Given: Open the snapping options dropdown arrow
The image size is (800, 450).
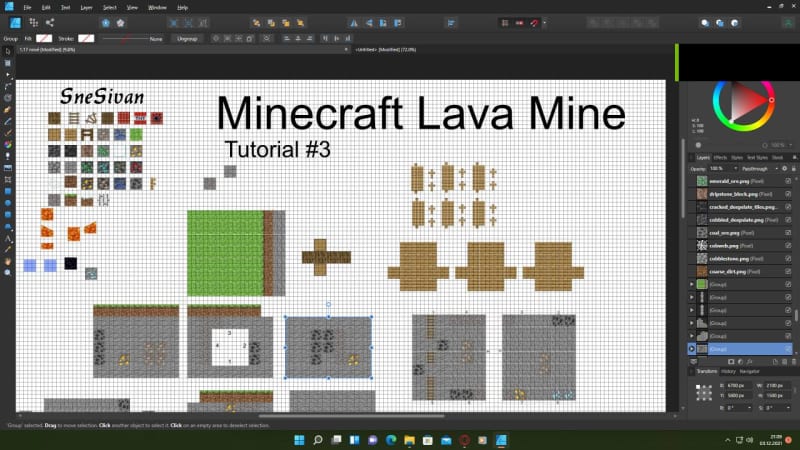Looking at the screenshot, I should point(544,23).
